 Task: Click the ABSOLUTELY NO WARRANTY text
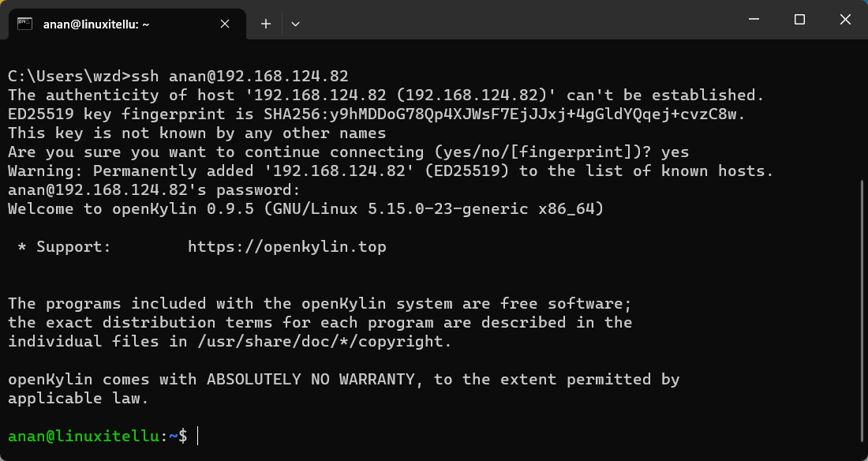311,380
